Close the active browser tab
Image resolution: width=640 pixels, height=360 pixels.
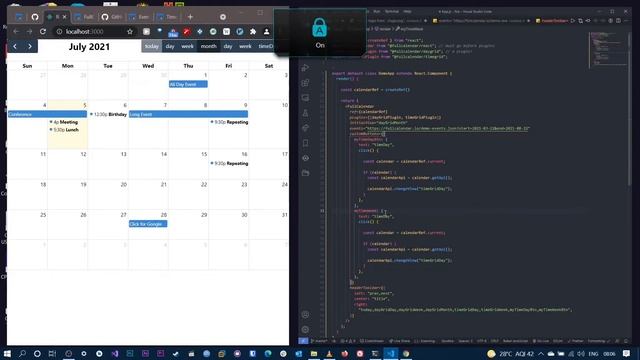click(x=64, y=17)
